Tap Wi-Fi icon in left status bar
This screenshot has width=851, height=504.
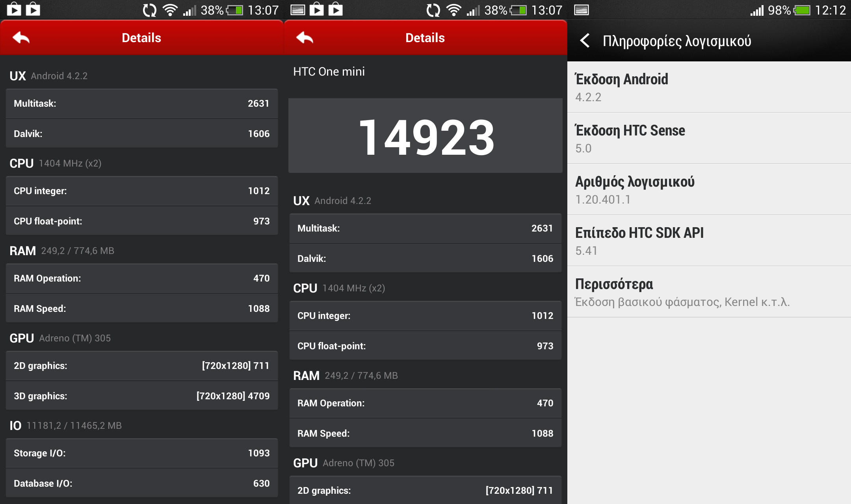pos(170,10)
